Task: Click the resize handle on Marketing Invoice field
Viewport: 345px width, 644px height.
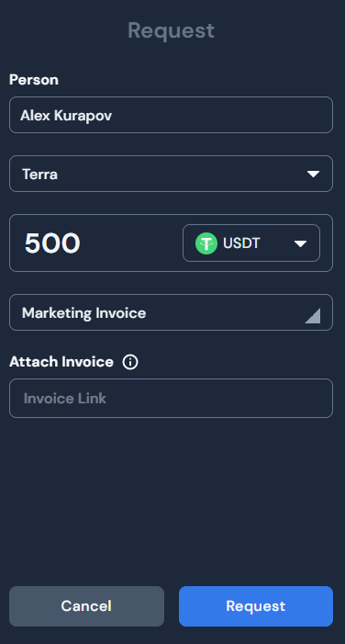Action: coord(312,316)
